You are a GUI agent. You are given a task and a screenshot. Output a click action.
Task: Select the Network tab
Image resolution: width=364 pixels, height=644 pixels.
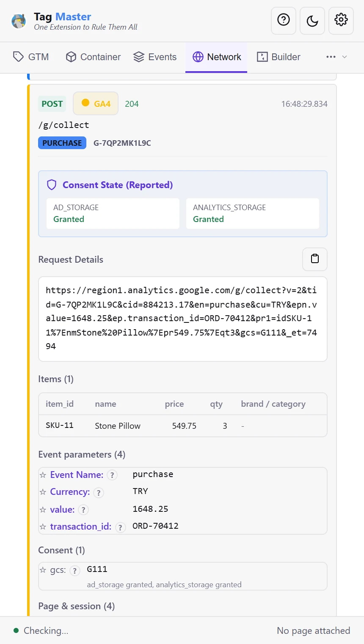(216, 57)
